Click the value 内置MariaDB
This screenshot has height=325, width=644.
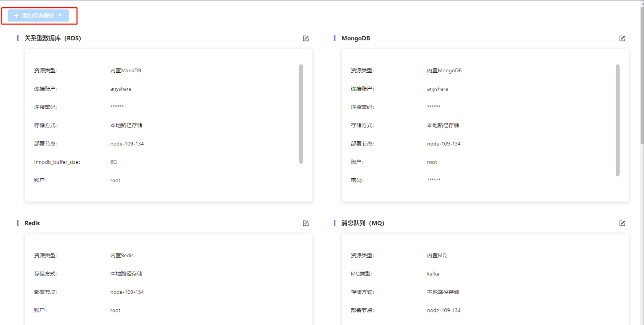(126, 71)
